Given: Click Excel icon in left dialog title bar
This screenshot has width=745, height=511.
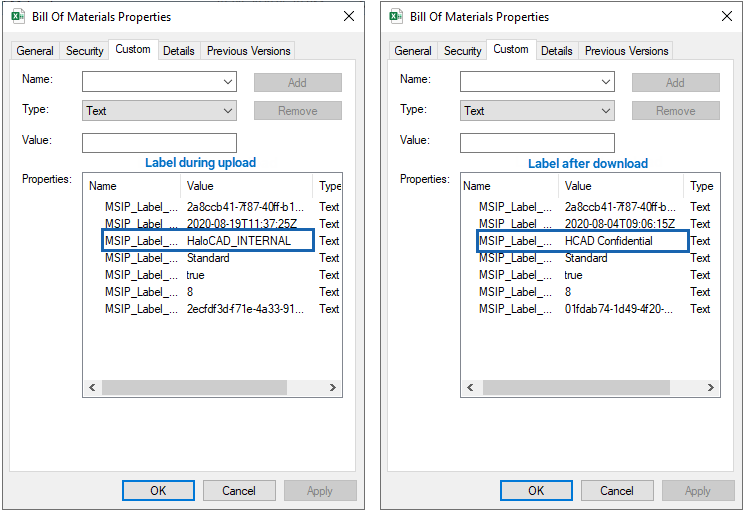Looking at the screenshot, I should (18, 17).
